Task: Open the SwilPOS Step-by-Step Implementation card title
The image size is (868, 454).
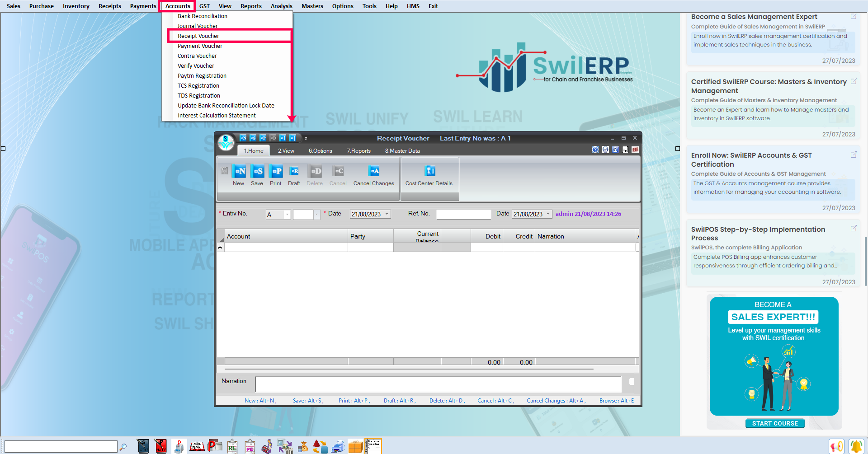Action: pos(758,234)
